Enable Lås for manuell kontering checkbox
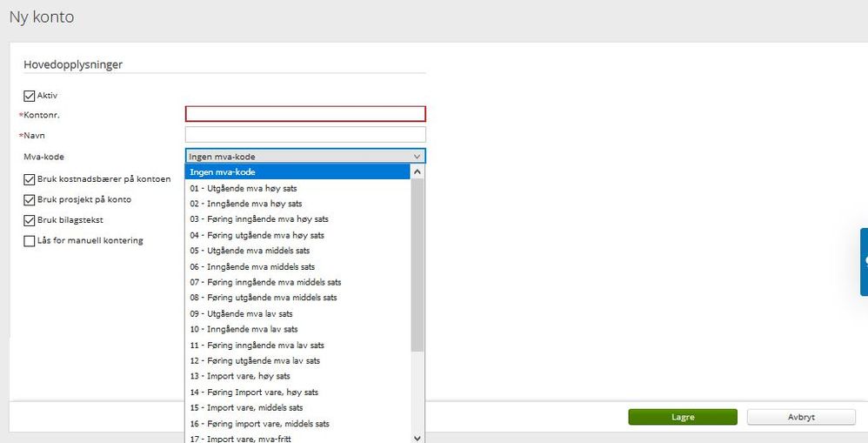Screen dimensions: 868x443 30,241
